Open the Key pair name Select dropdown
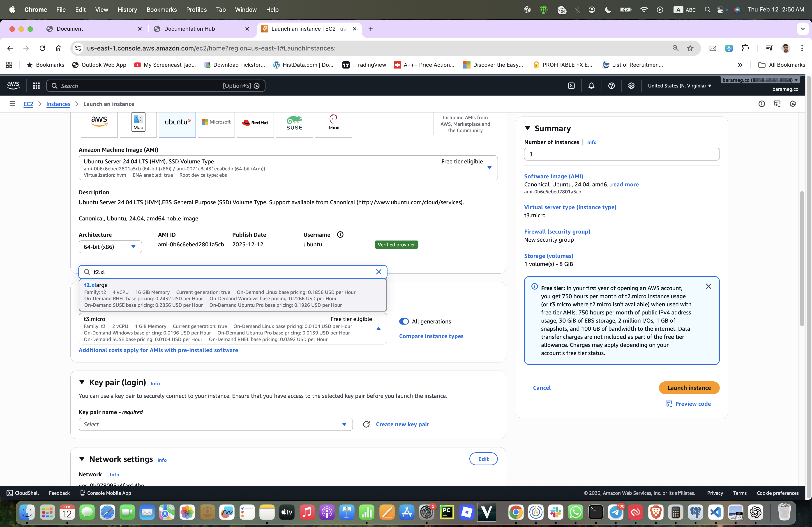The width and height of the screenshot is (812, 527). [215, 424]
